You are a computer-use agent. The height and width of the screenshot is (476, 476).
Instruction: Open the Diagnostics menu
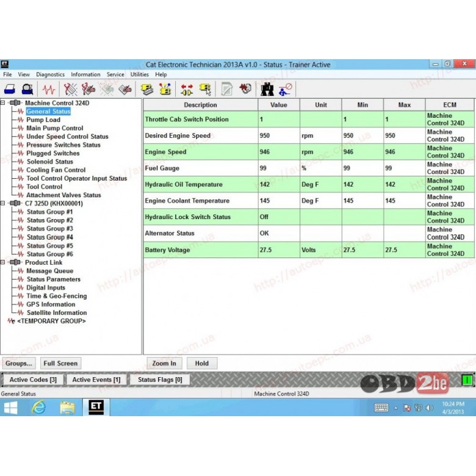[x=51, y=74]
